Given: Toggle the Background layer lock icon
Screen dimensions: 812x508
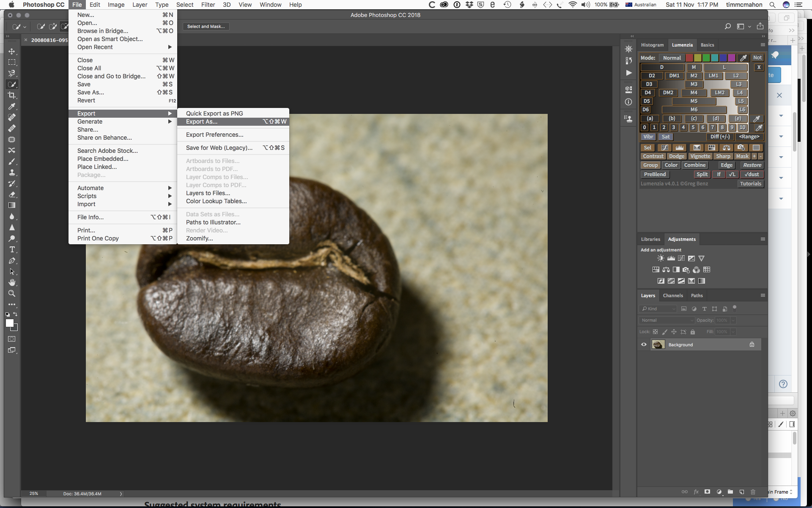Looking at the screenshot, I should [752, 345].
